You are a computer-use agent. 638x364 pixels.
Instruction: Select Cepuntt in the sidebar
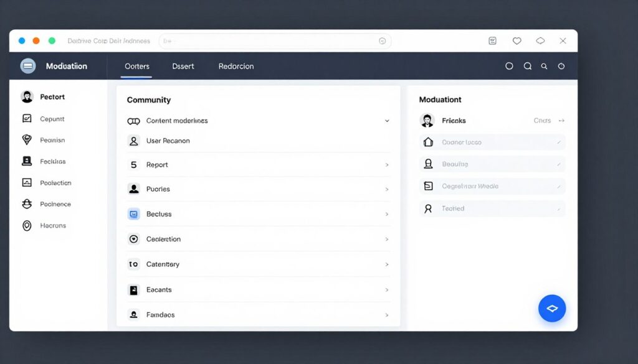[x=43, y=119]
